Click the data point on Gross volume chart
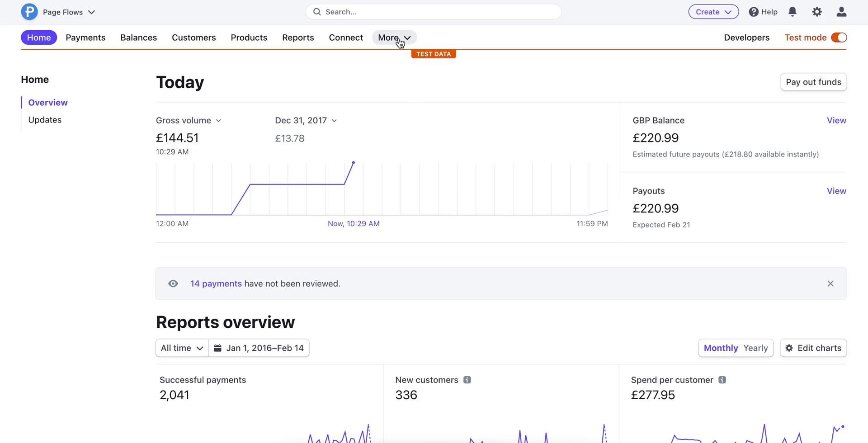Image resolution: width=868 pixels, height=443 pixels. point(353,162)
